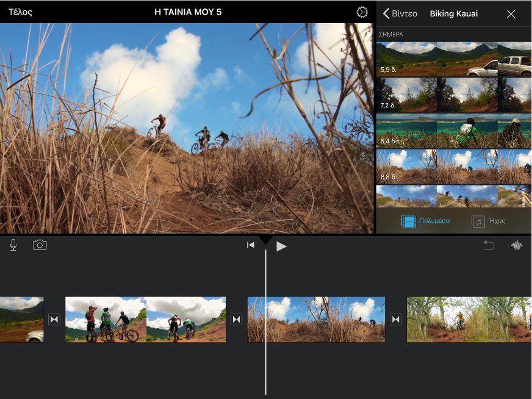Screen dimensions: 532x399
Task: Tap the Τέλος done button
Action: tap(20, 12)
